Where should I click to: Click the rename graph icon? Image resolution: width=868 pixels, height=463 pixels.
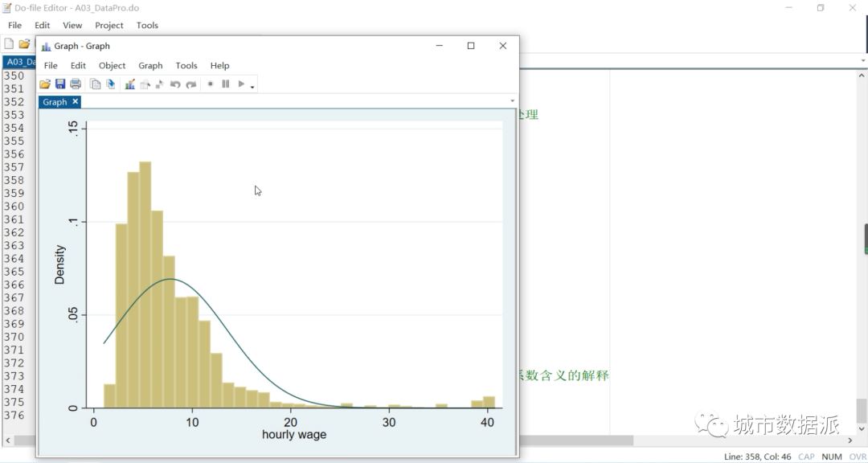111,84
